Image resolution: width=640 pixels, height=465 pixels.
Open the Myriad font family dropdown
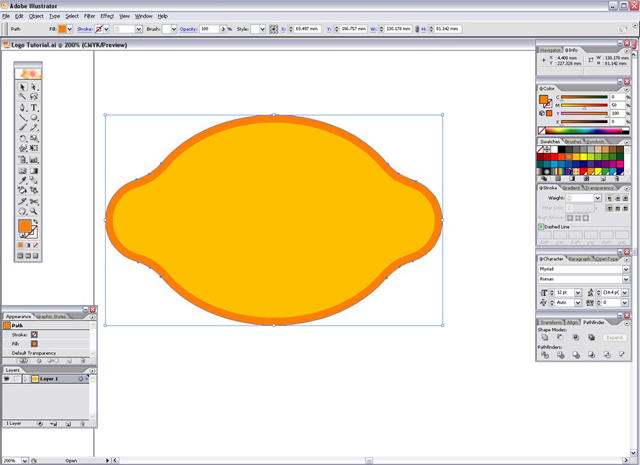[x=626, y=269]
